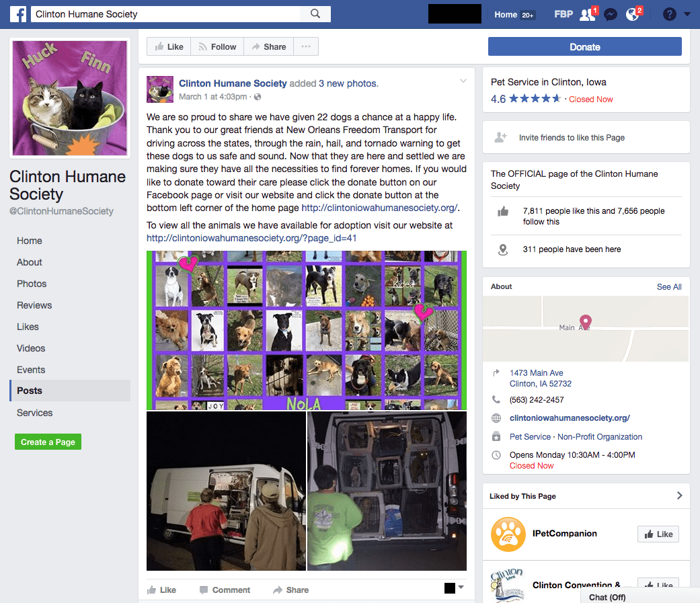This screenshot has height=603, width=700.
Task: Open clintoniowahumanesociety.org/ link in About panel
Action: (570, 417)
